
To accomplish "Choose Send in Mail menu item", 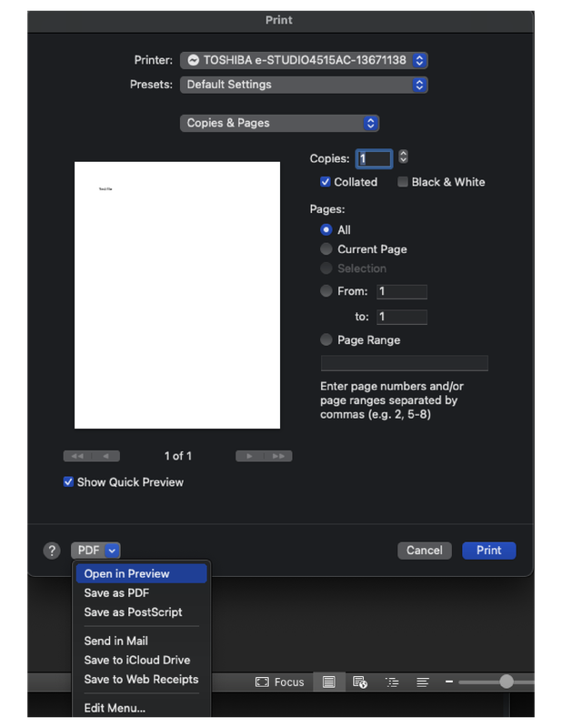I will [142, 641].
